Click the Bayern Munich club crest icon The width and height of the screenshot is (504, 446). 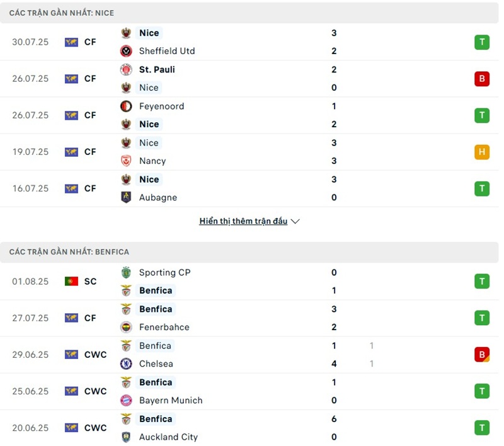126,400
